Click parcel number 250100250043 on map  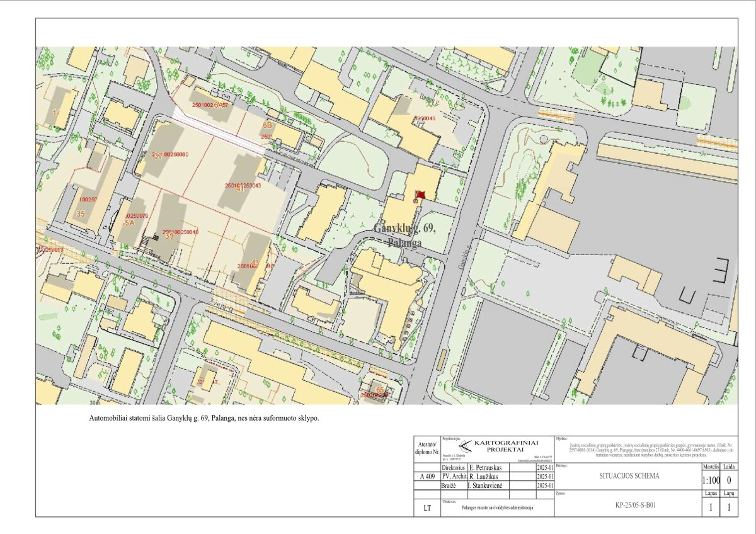point(243,186)
